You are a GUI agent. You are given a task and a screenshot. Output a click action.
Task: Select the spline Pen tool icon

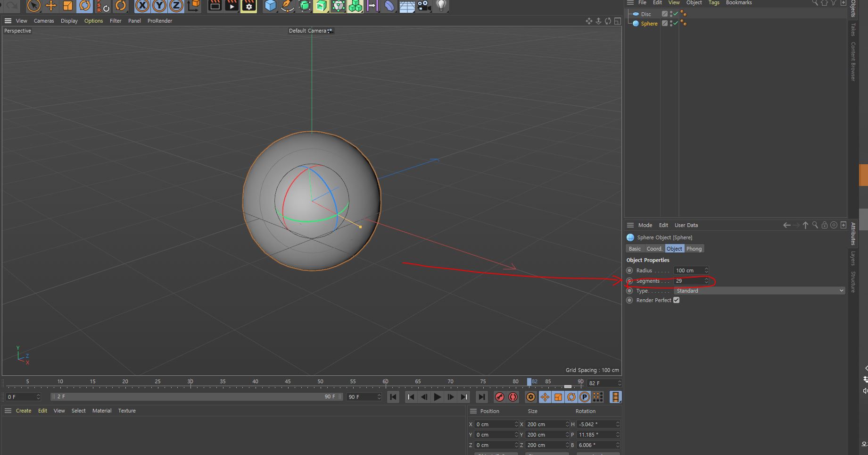[287, 6]
